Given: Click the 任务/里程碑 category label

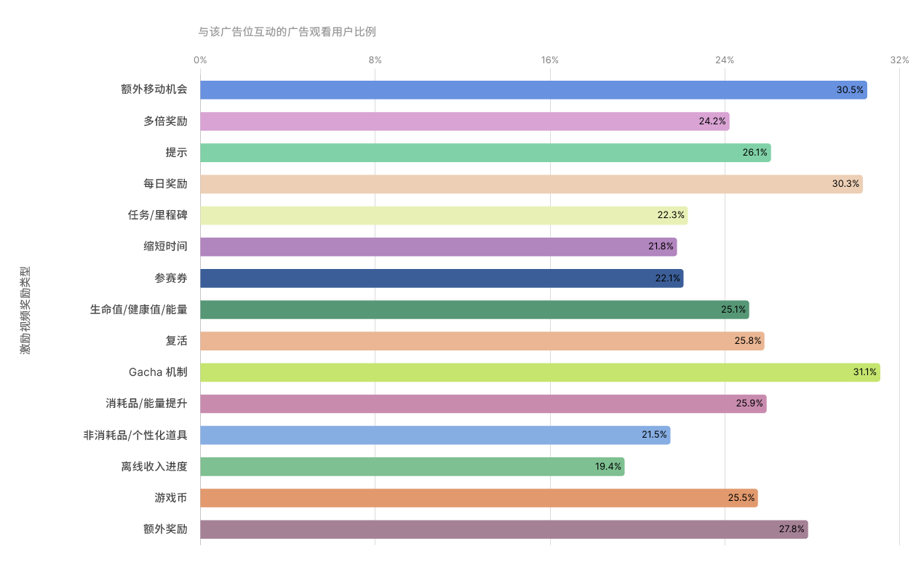Looking at the screenshot, I should coord(157,215).
